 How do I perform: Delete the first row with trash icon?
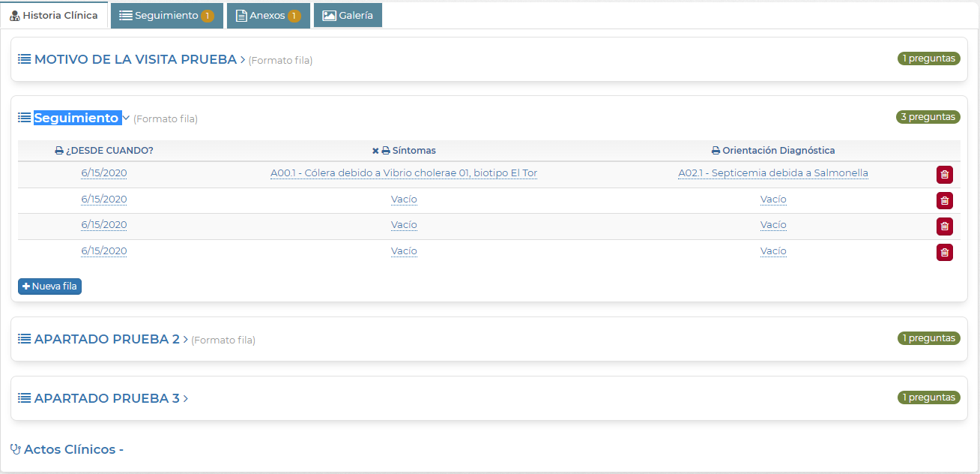(x=945, y=175)
